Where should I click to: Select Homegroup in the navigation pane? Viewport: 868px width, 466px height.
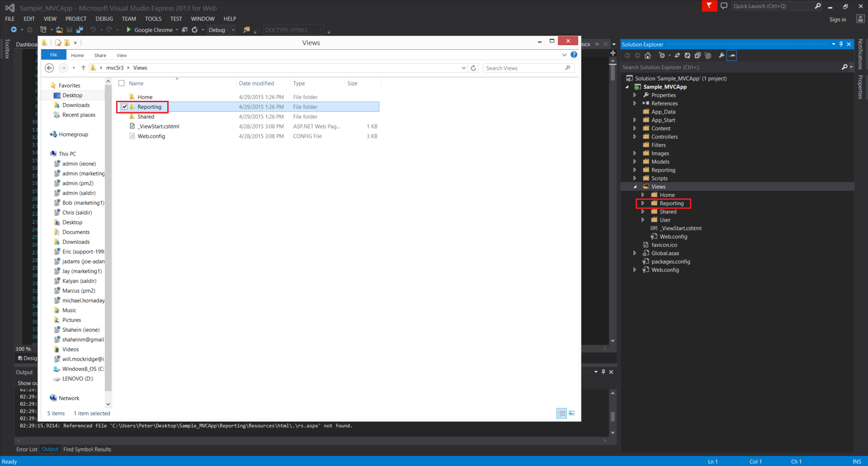point(73,134)
